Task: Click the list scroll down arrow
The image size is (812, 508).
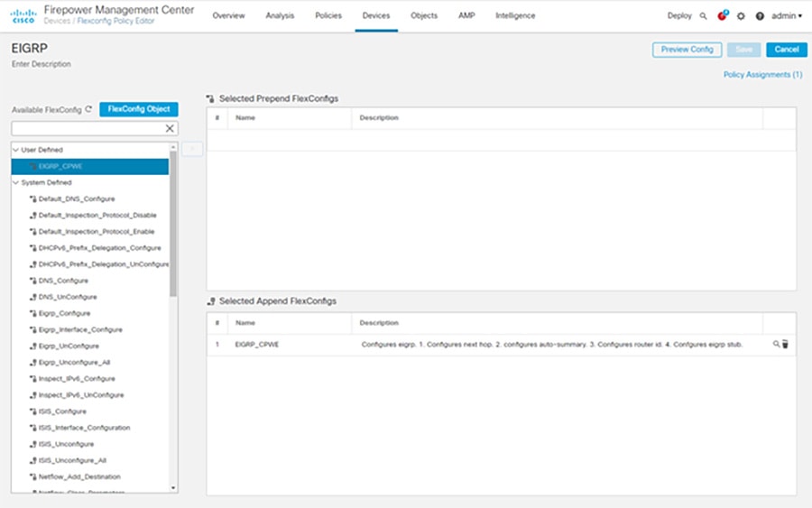Action: tap(173, 488)
